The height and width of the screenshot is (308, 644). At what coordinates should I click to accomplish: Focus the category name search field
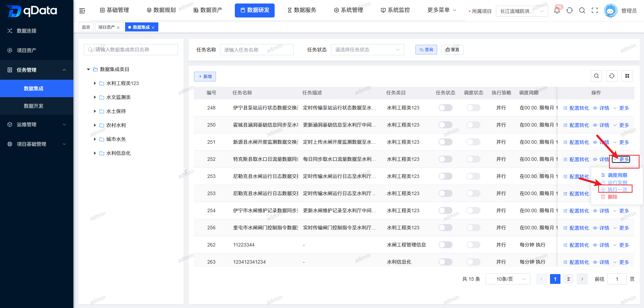(x=131, y=50)
